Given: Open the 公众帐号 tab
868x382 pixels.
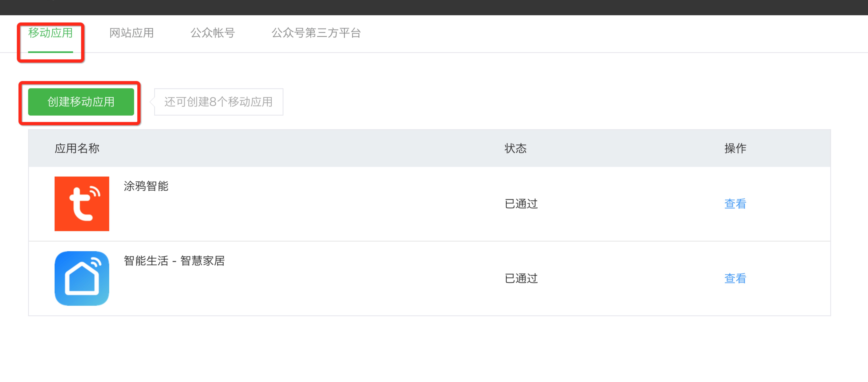Looking at the screenshot, I should 213,33.
